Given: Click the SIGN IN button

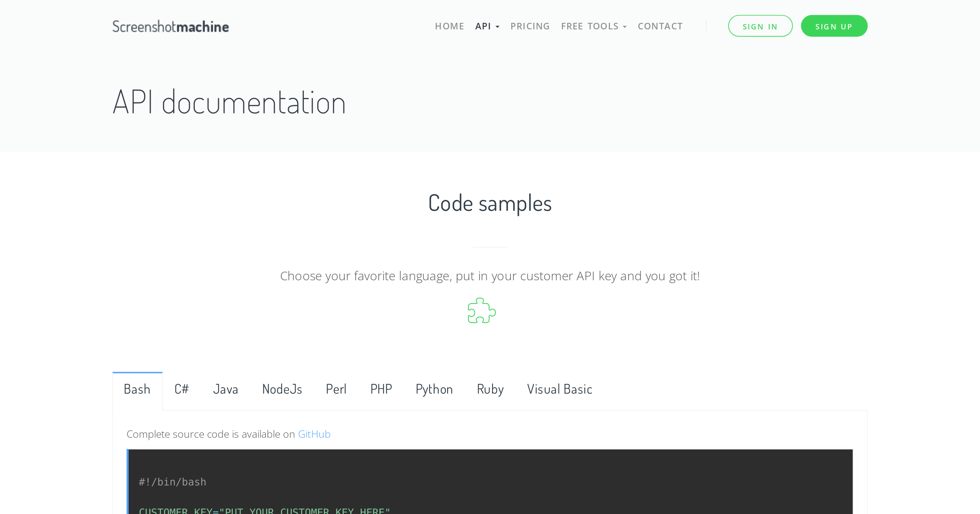Looking at the screenshot, I should [760, 26].
